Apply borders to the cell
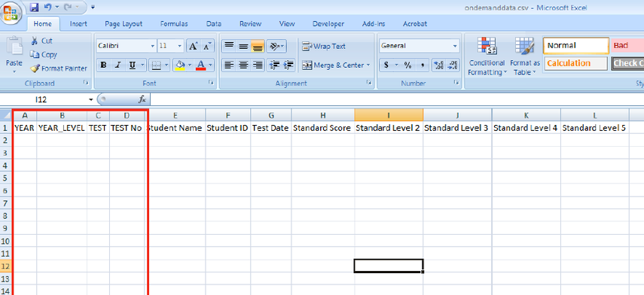Viewport: 644px width, 295px height. (156, 65)
